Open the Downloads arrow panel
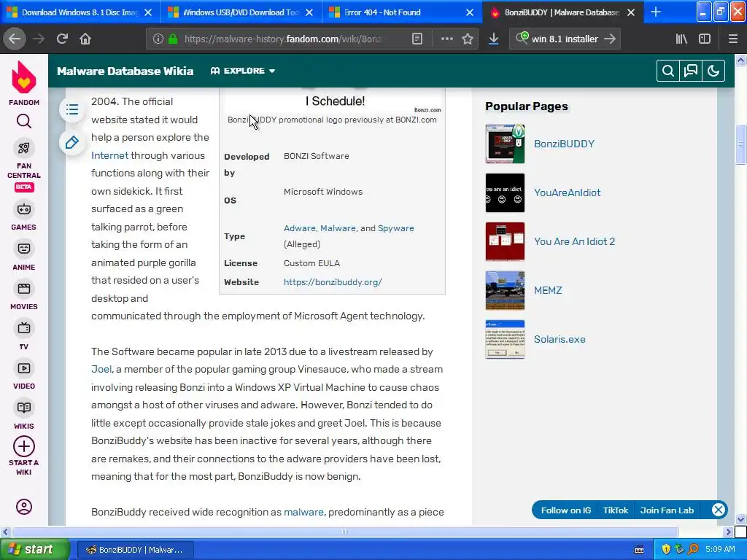This screenshot has width=747, height=560. [x=494, y=39]
